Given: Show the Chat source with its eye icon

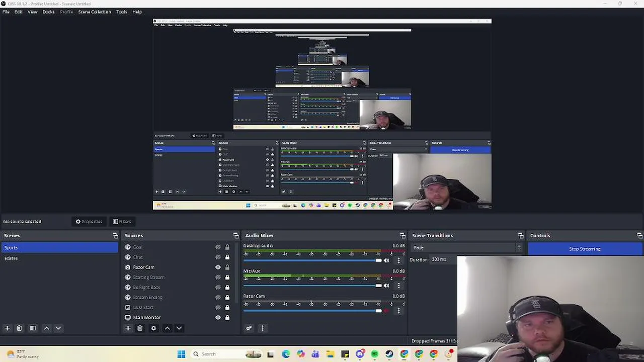Looking at the screenshot, I should click(x=218, y=257).
